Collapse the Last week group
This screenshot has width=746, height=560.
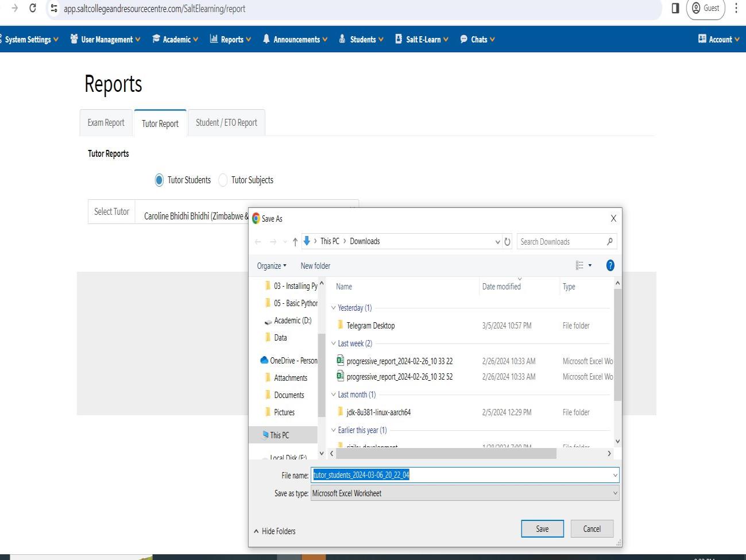point(333,343)
